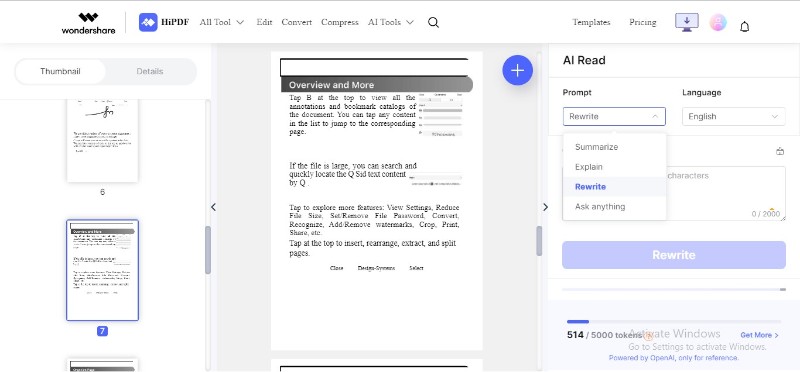Open the Convert menu item
This screenshot has width=800, height=372.
coord(296,22)
